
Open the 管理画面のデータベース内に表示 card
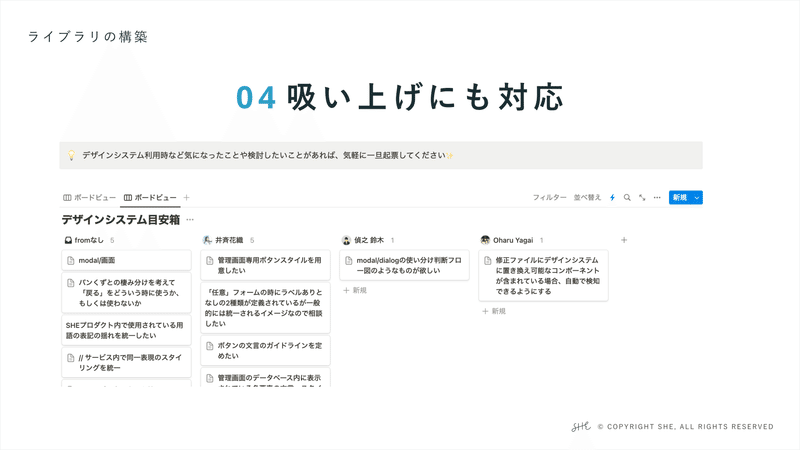265,378
